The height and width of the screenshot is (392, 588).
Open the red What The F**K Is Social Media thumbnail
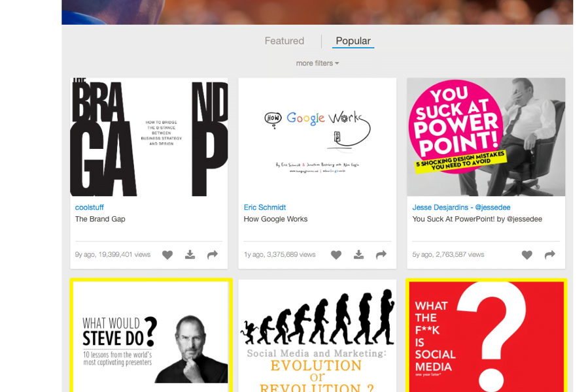pyautogui.click(x=487, y=336)
